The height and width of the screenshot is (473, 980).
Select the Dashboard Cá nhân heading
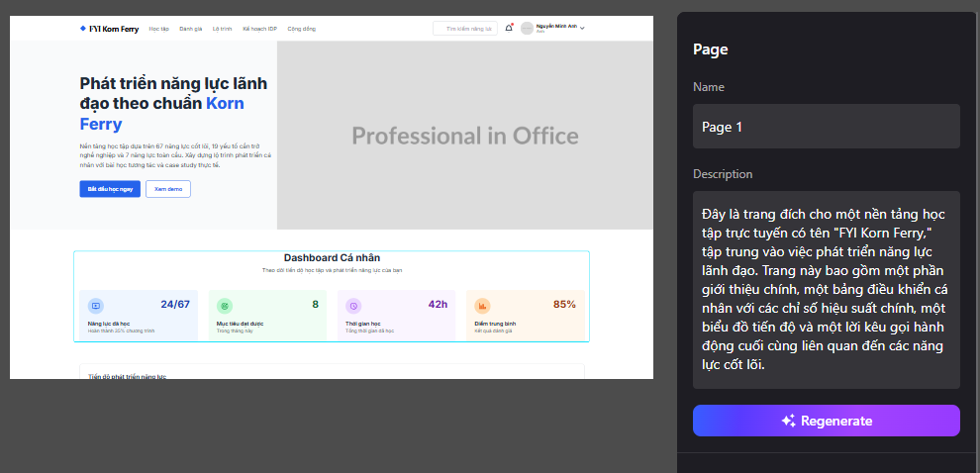pyautogui.click(x=332, y=257)
